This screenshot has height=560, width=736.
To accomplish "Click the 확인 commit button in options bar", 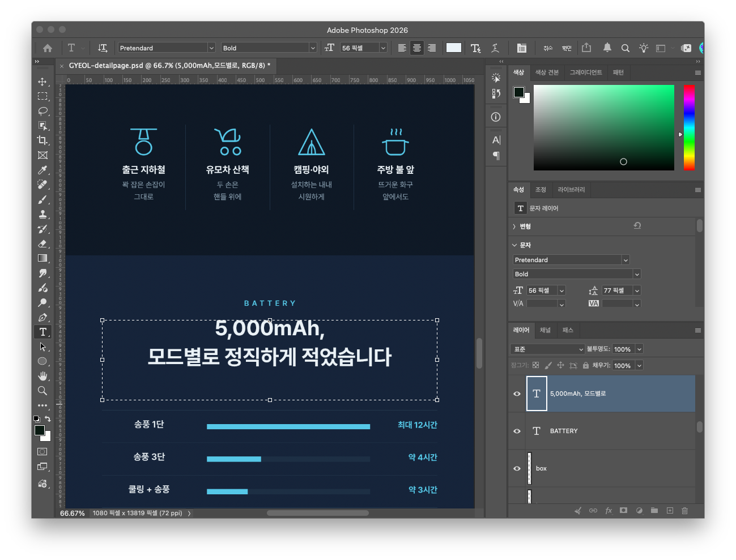I will pyautogui.click(x=567, y=48).
